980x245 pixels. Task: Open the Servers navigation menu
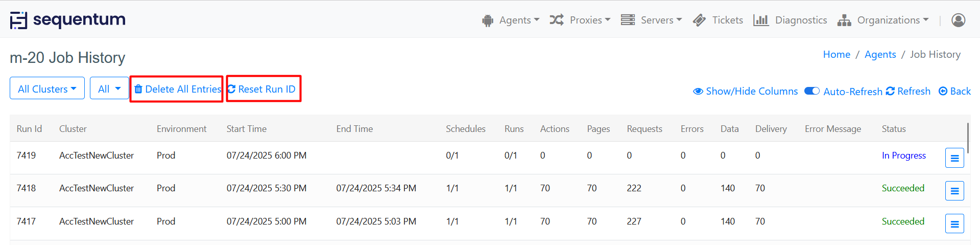(x=651, y=20)
